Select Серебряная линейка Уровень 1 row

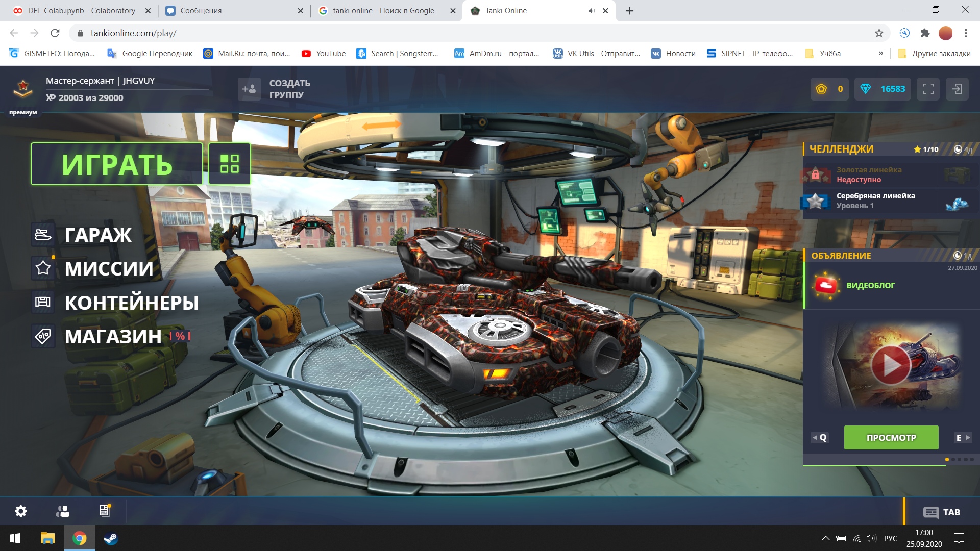[891, 201]
